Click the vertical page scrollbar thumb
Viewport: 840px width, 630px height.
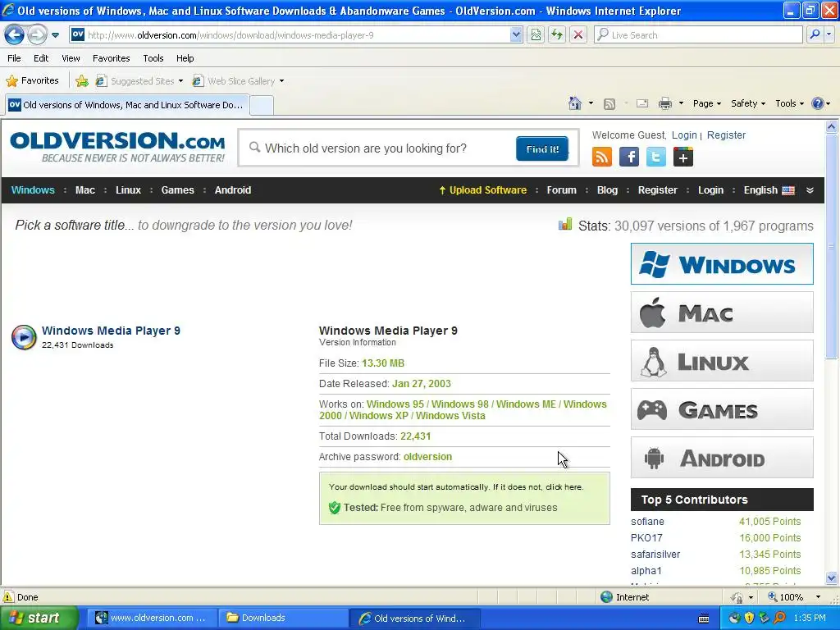point(831,246)
